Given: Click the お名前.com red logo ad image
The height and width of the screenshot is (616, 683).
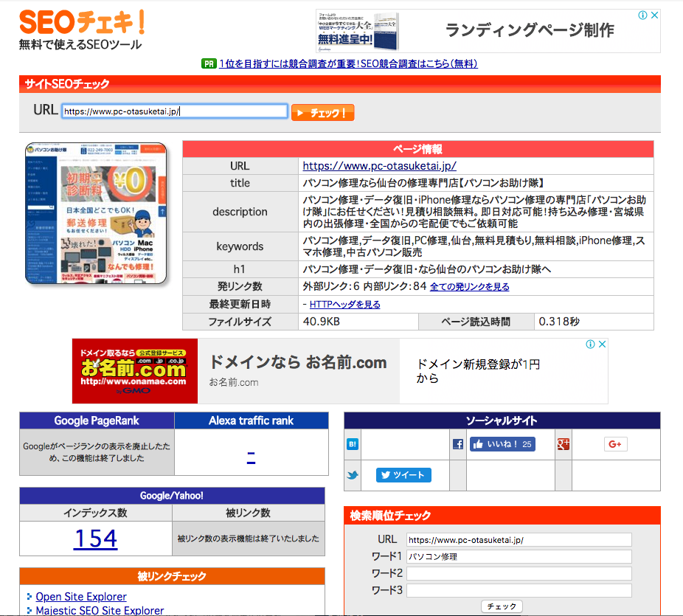Looking at the screenshot, I should pos(134,371).
